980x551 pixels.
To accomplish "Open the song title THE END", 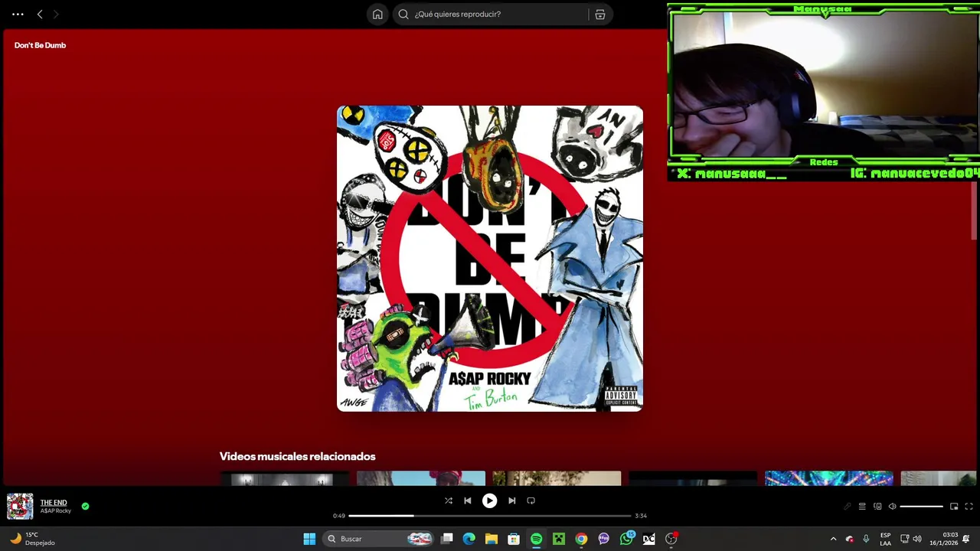I will [x=54, y=503].
